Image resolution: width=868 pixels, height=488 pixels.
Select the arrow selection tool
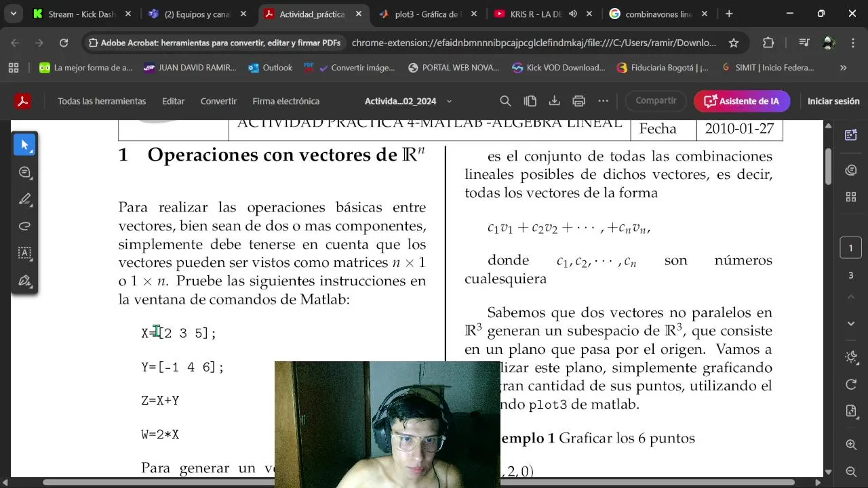pyautogui.click(x=25, y=145)
